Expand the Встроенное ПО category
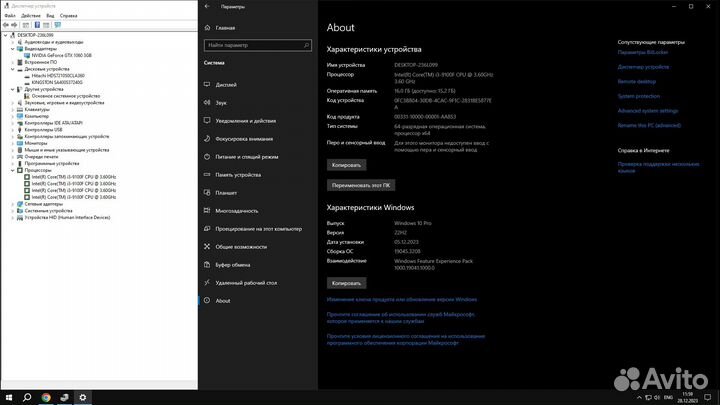This screenshot has height=405, width=720. click(x=13, y=62)
